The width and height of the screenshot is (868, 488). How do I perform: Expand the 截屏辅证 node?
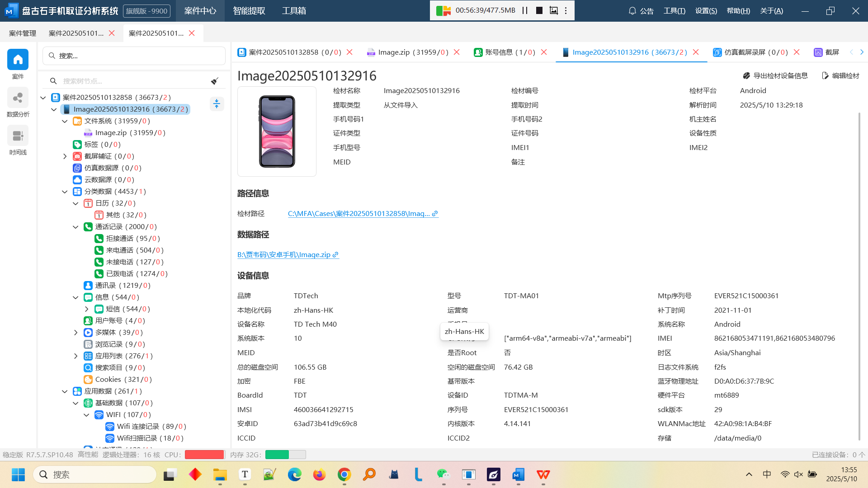pyautogui.click(x=65, y=156)
